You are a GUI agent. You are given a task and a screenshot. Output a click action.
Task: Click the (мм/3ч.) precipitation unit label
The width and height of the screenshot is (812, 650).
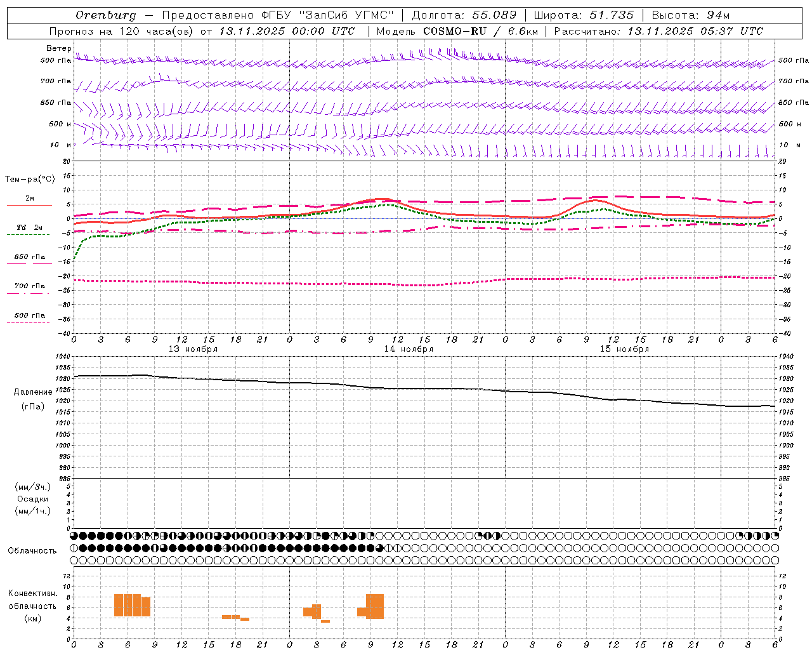[33, 487]
